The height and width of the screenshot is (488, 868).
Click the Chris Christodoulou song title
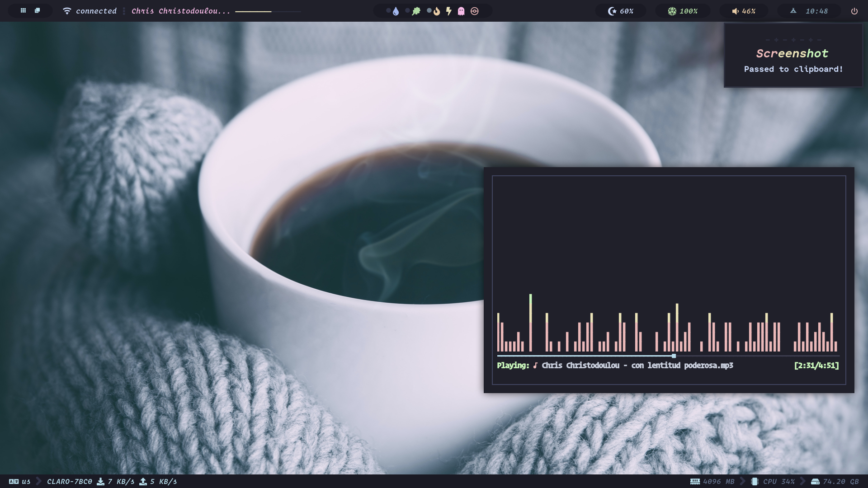coord(181,11)
